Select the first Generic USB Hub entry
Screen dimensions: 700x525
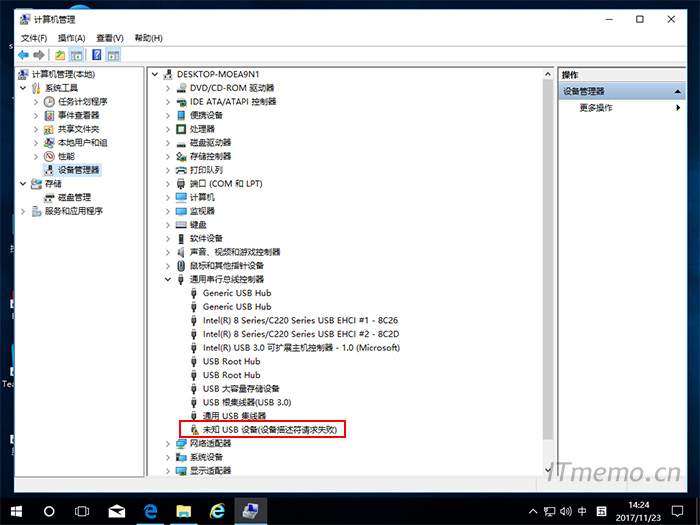(x=237, y=293)
